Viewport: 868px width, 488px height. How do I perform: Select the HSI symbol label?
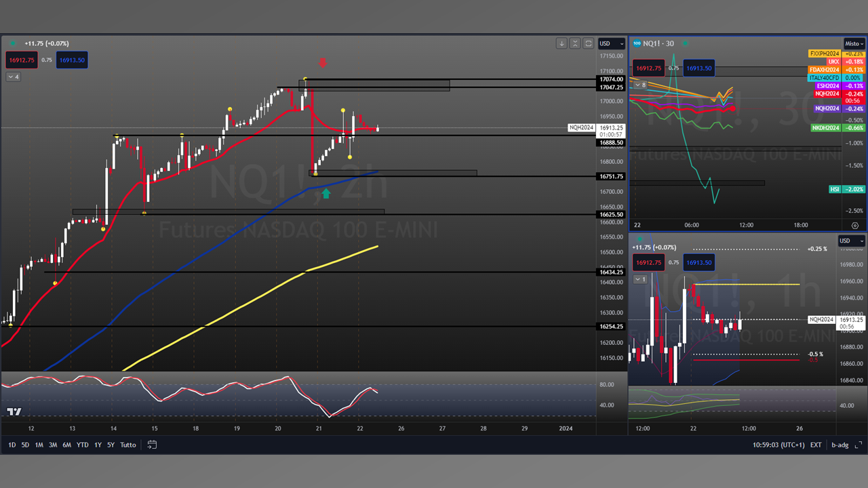click(x=835, y=189)
